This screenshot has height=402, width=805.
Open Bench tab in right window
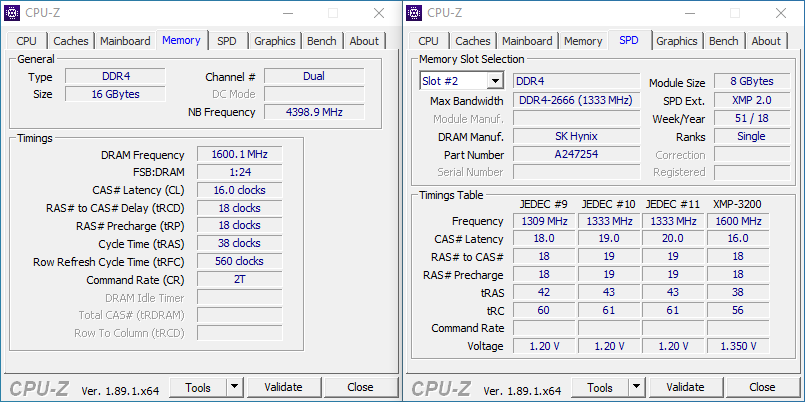point(724,41)
